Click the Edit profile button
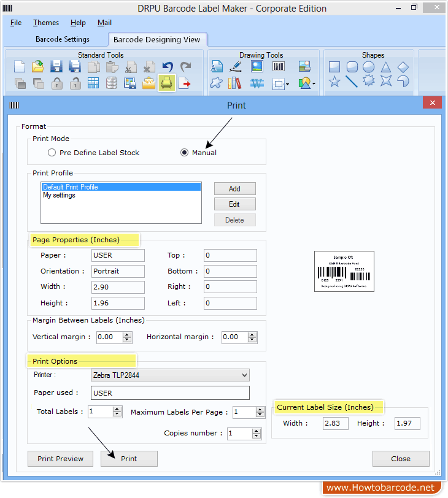The width and height of the screenshot is (448, 498). pos(235,204)
